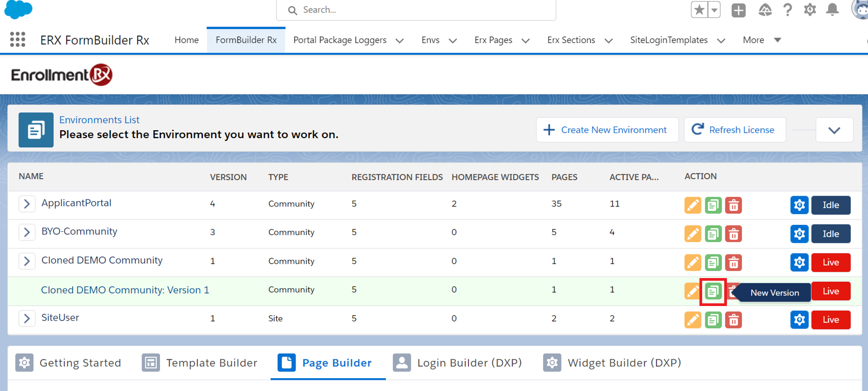Image resolution: width=868 pixels, height=391 pixels.
Task: Delete the SiteUser environment via trash icon
Action: [x=733, y=320]
